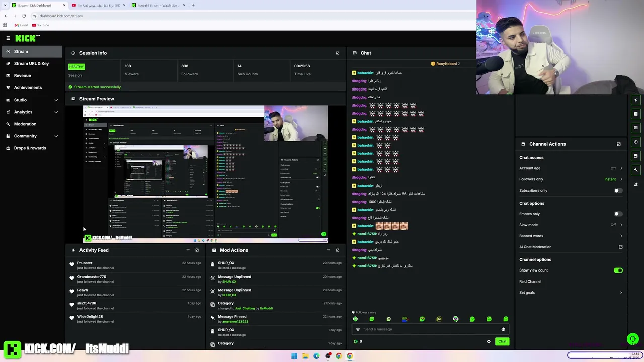Open AI Chat Moderation external link icon
This screenshot has height=362, width=644.
[621, 247]
